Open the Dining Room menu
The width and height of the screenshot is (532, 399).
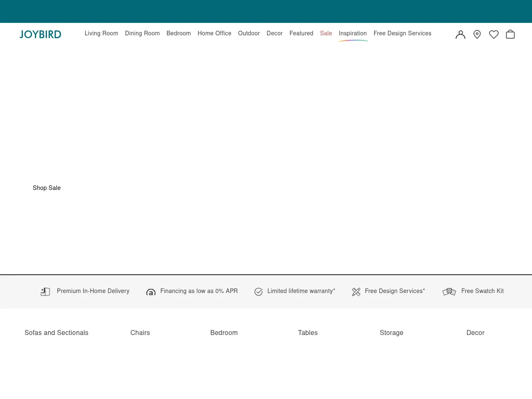click(x=142, y=33)
